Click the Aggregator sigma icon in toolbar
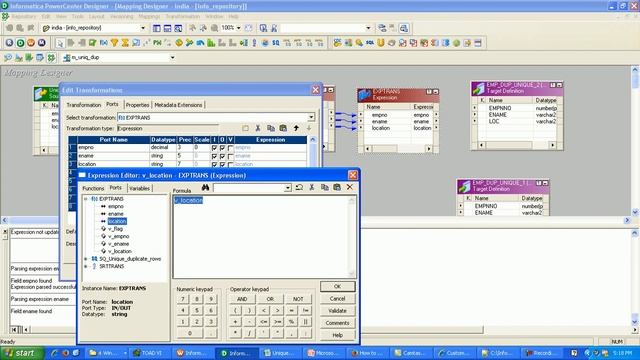The height and width of the screenshot is (360, 640). click(x=125, y=42)
